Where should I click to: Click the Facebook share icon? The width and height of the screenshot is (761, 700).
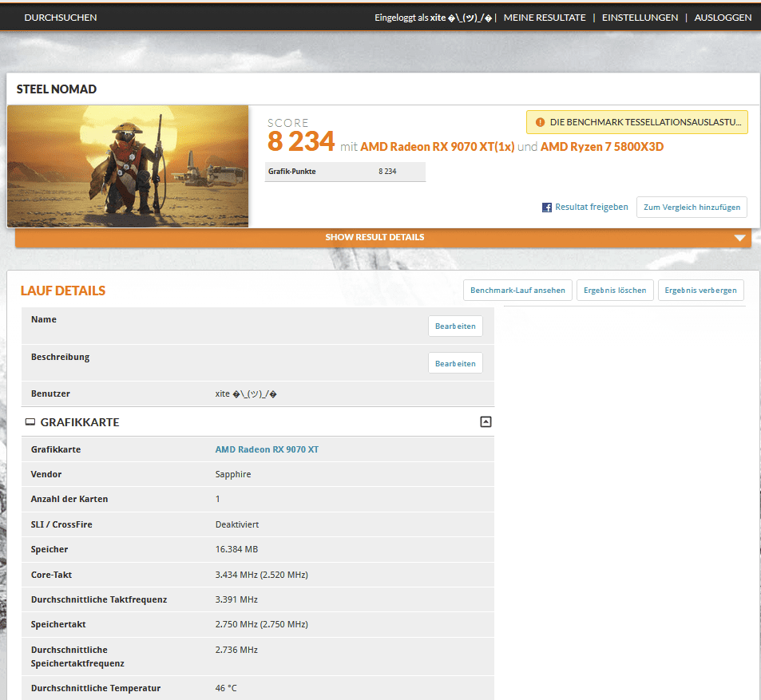[x=546, y=208]
